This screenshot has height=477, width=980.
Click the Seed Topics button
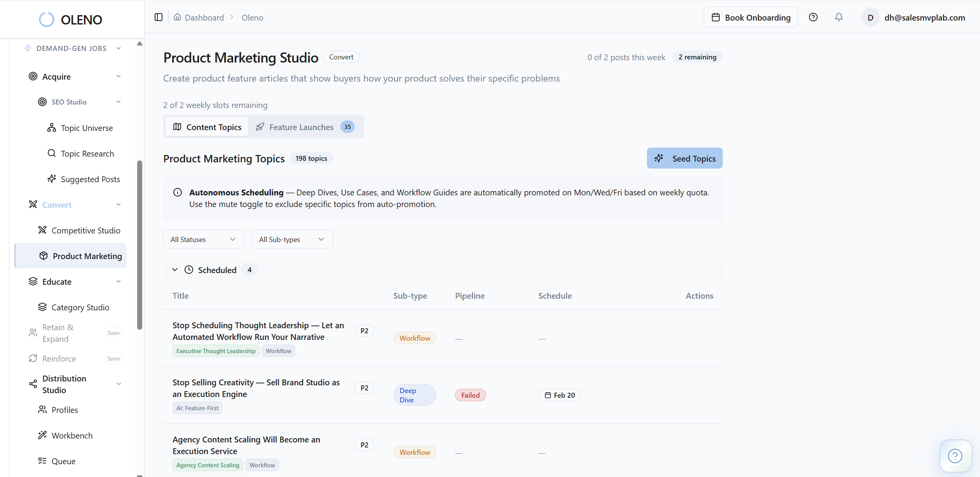click(x=684, y=158)
